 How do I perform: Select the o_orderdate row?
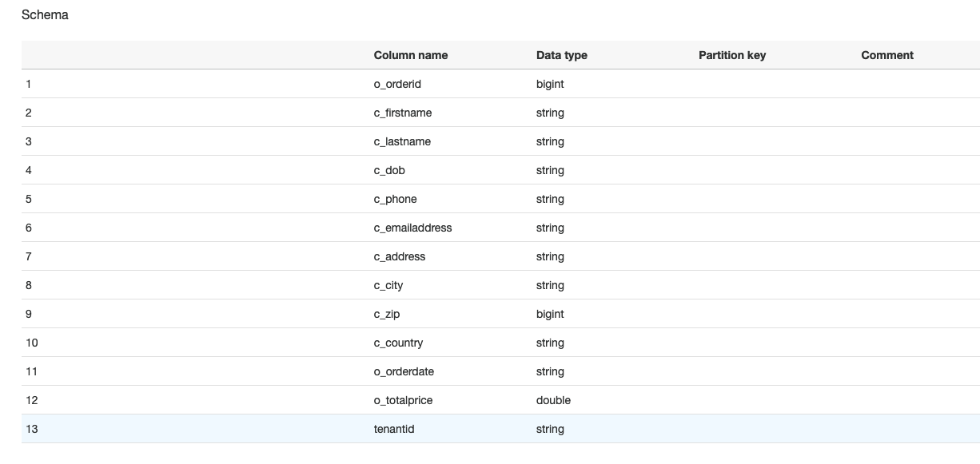(x=500, y=371)
